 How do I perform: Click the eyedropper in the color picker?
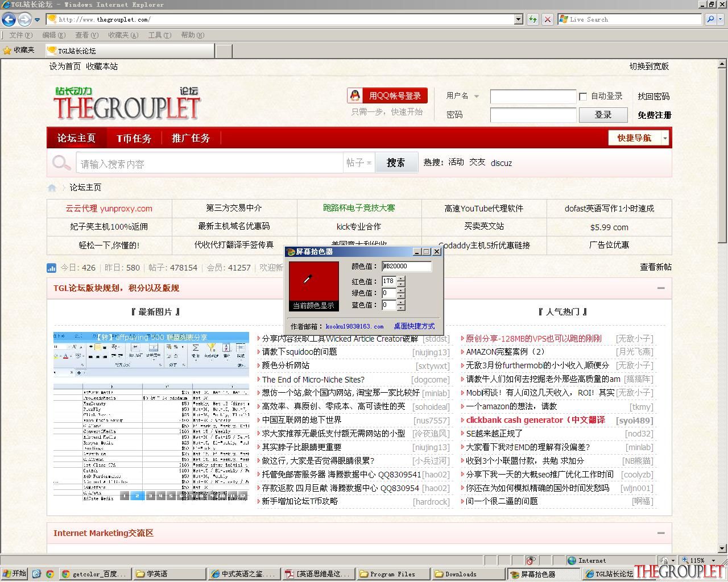click(x=308, y=278)
